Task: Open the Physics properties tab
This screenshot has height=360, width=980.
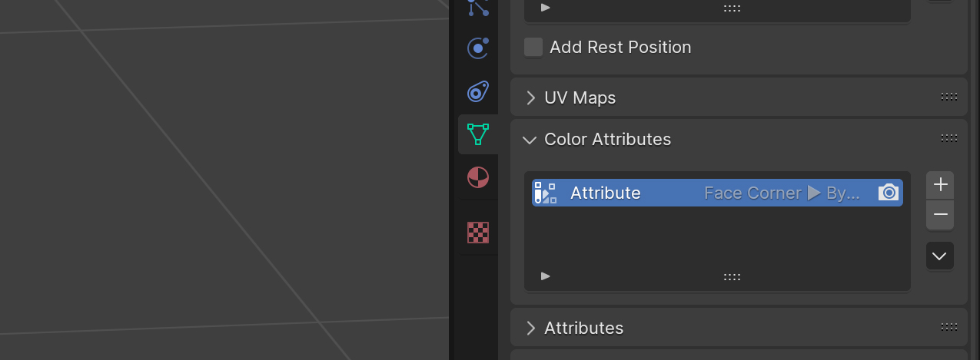Action: pyautogui.click(x=478, y=48)
